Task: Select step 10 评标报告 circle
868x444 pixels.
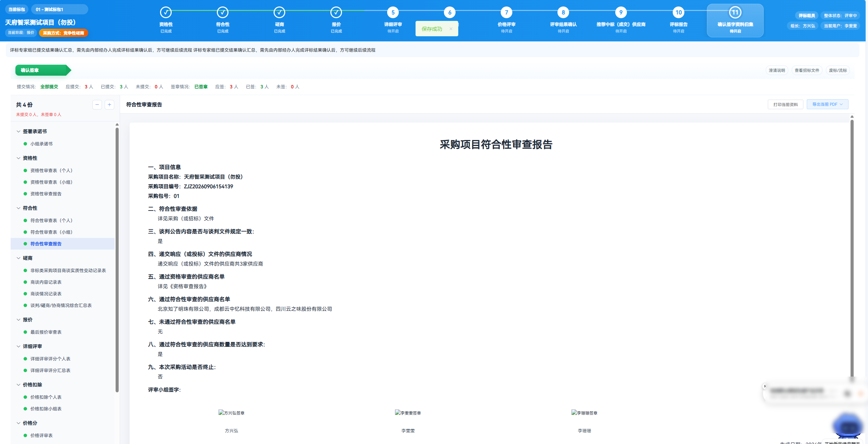Action: (x=679, y=13)
